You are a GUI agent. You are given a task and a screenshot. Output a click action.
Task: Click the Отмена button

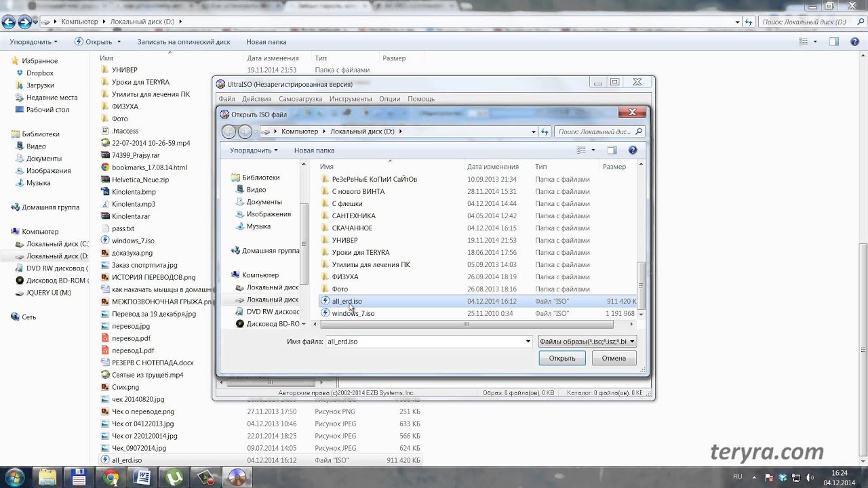(614, 358)
